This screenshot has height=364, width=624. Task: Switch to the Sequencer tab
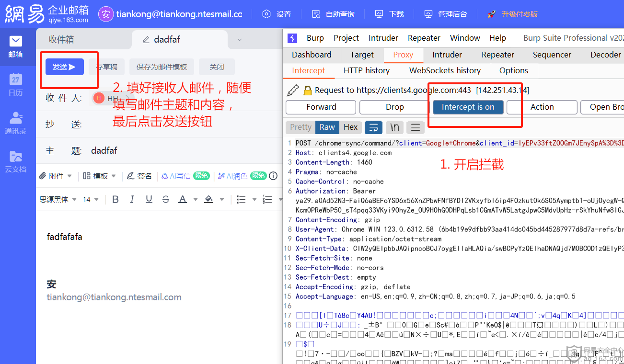[x=552, y=55]
